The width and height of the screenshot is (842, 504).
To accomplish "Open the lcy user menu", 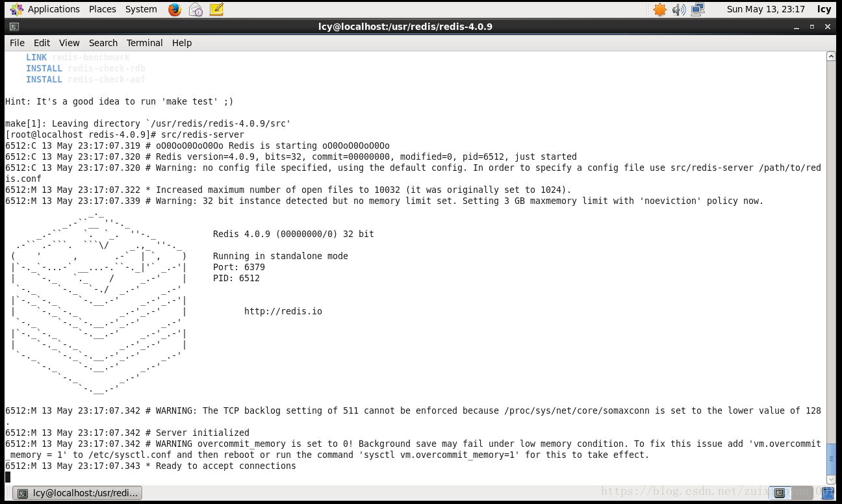I will click(x=824, y=9).
